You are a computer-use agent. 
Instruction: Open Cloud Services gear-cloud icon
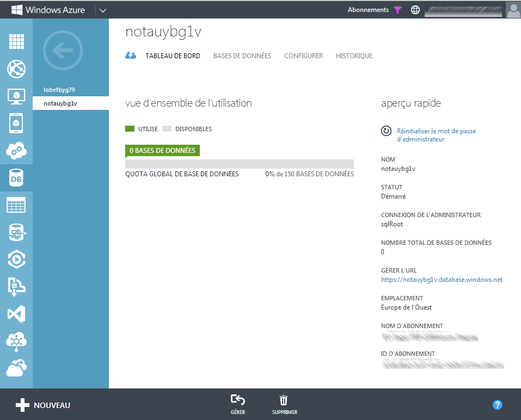pos(16,151)
